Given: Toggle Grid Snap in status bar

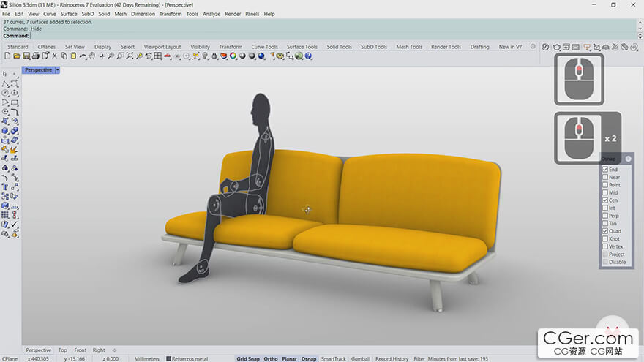Looking at the screenshot, I should pos(247,358).
